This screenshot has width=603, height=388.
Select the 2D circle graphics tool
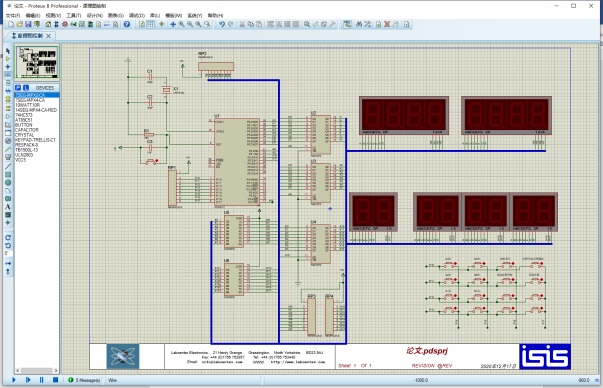(x=8, y=183)
